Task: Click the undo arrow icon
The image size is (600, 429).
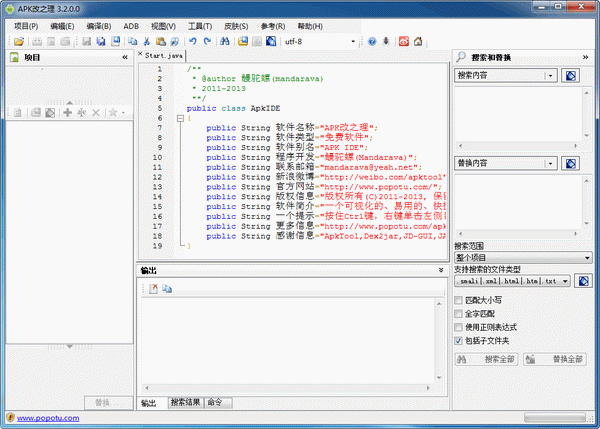Action: pos(193,42)
